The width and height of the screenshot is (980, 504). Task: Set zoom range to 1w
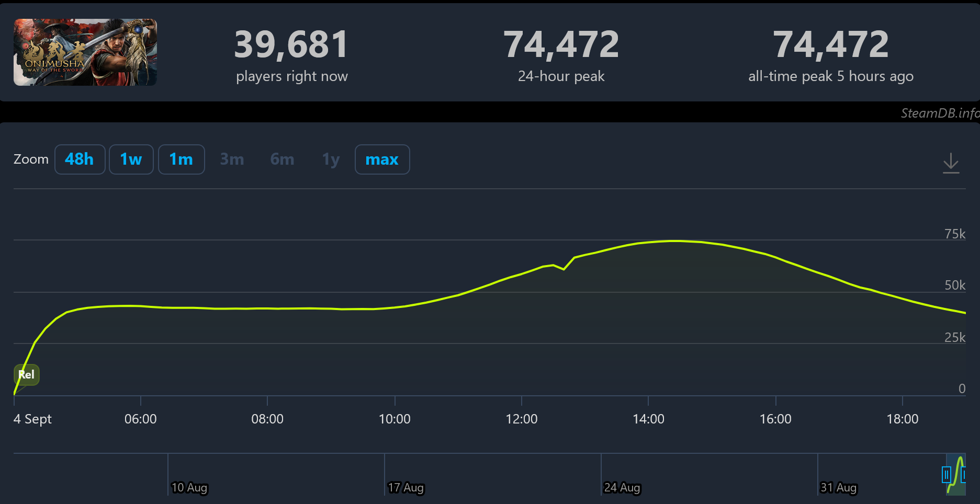pyautogui.click(x=131, y=159)
